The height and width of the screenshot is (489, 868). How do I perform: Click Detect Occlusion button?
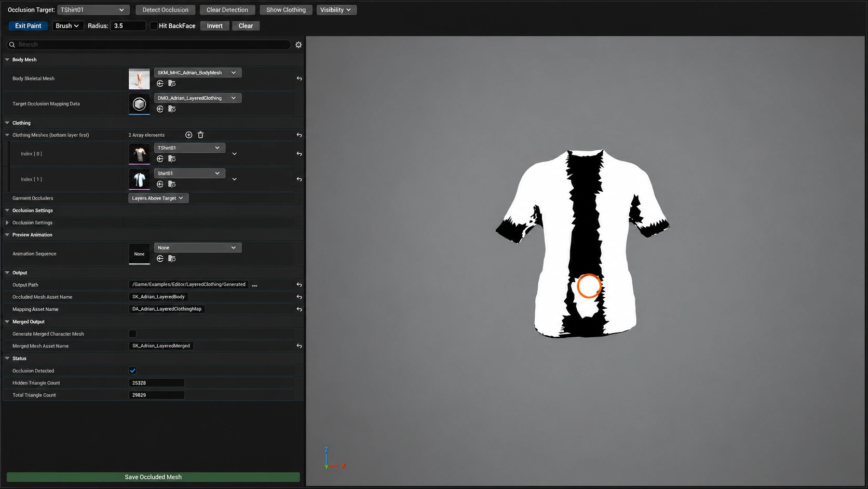(x=166, y=10)
